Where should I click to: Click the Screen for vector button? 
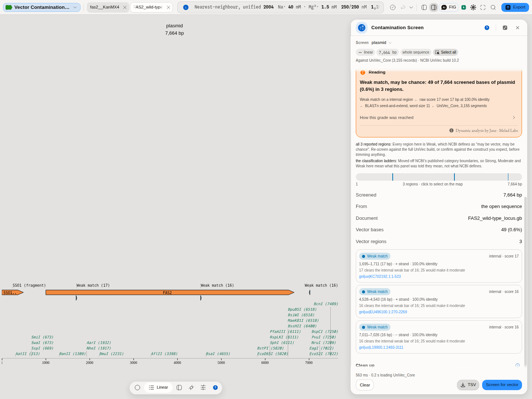click(502, 385)
